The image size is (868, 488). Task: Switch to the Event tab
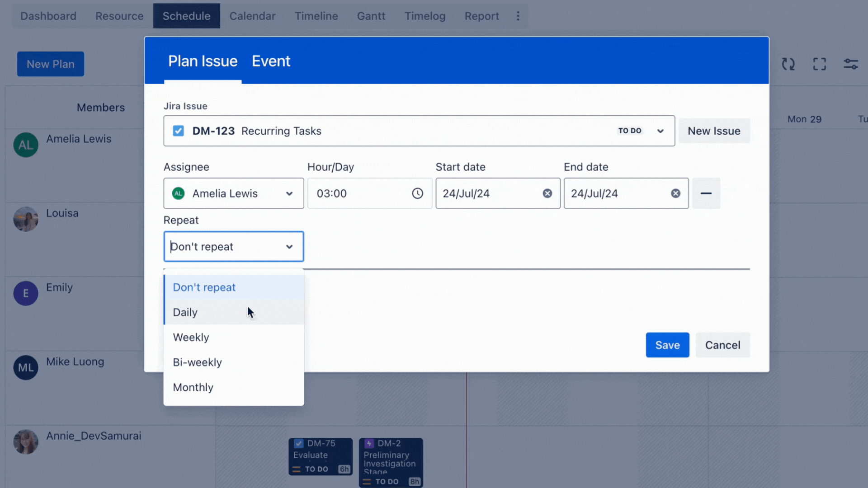point(271,61)
